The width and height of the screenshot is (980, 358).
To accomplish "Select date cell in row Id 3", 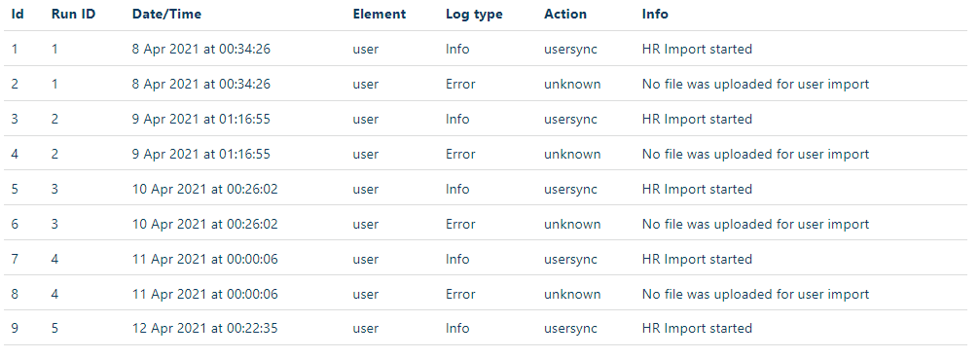I will (201, 119).
